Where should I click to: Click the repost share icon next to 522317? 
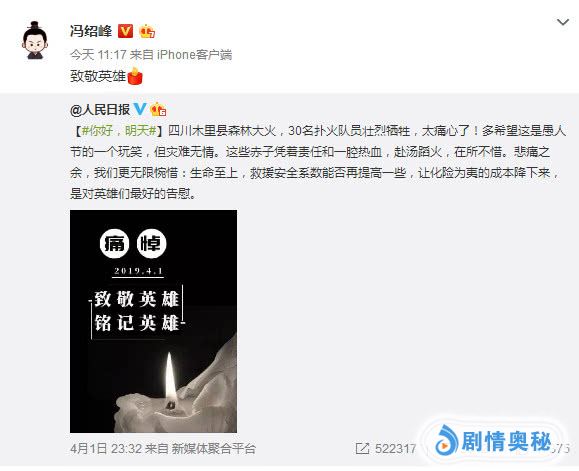click(x=362, y=448)
